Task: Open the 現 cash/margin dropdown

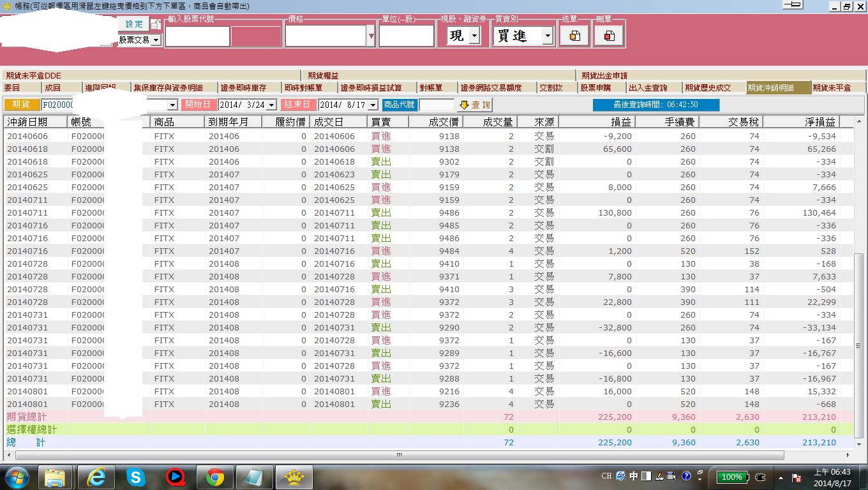Action: [x=474, y=36]
